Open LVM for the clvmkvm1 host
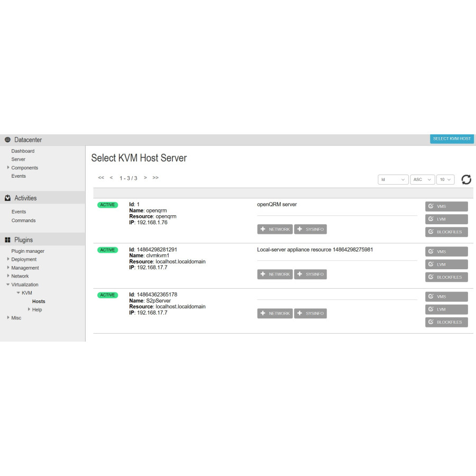This screenshot has width=476, height=476. point(446,264)
